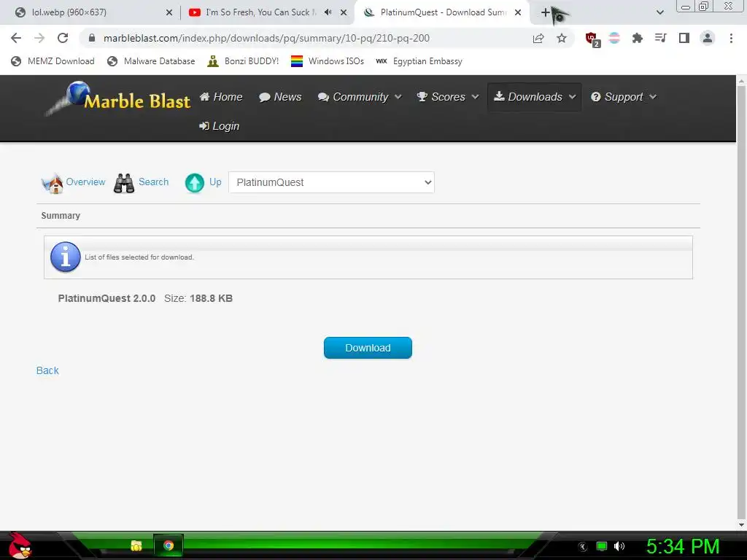The width and height of the screenshot is (747, 560).
Task: Share this page via address bar icon
Action: pos(538,38)
